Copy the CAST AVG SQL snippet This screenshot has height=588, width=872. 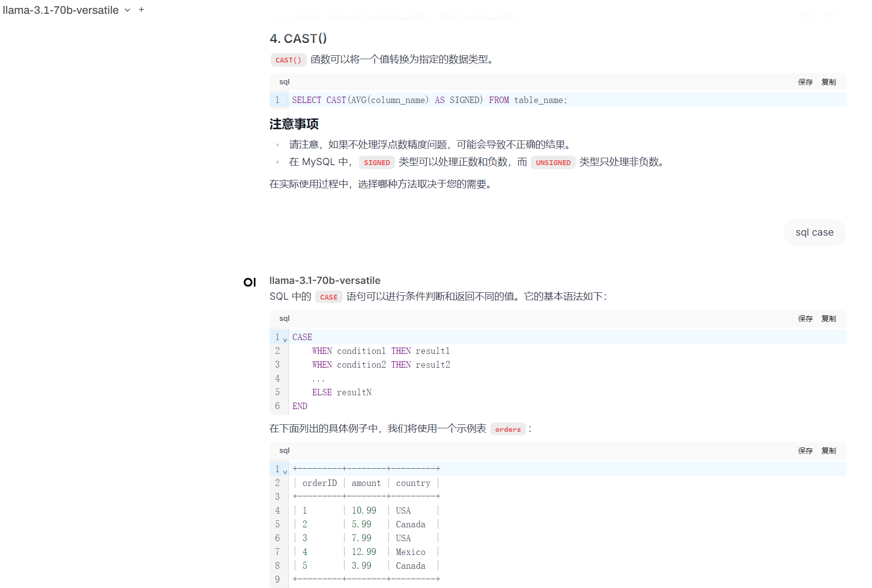pyautogui.click(x=829, y=82)
